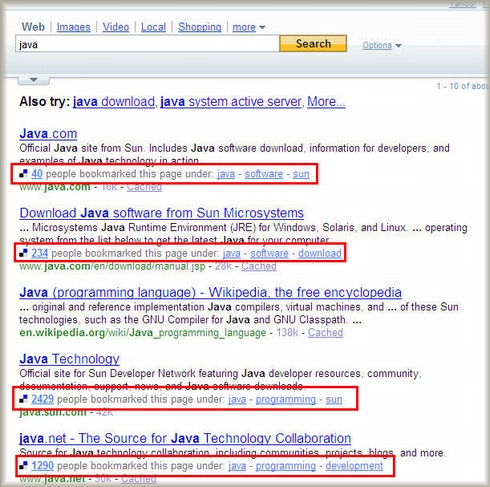The width and height of the screenshot is (490, 487).
Task: Open the 40 bookmarks count link
Action: [37, 174]
